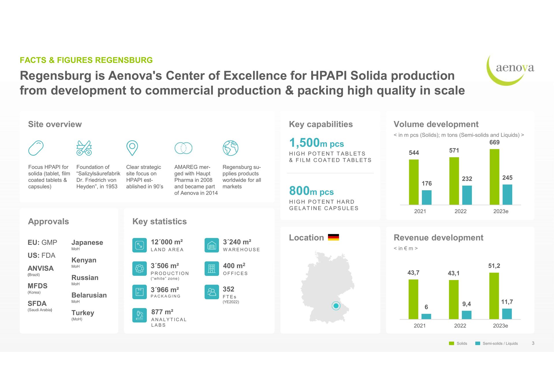
Task: Click the 12´000 m² land area value
Action: (167, 242)
